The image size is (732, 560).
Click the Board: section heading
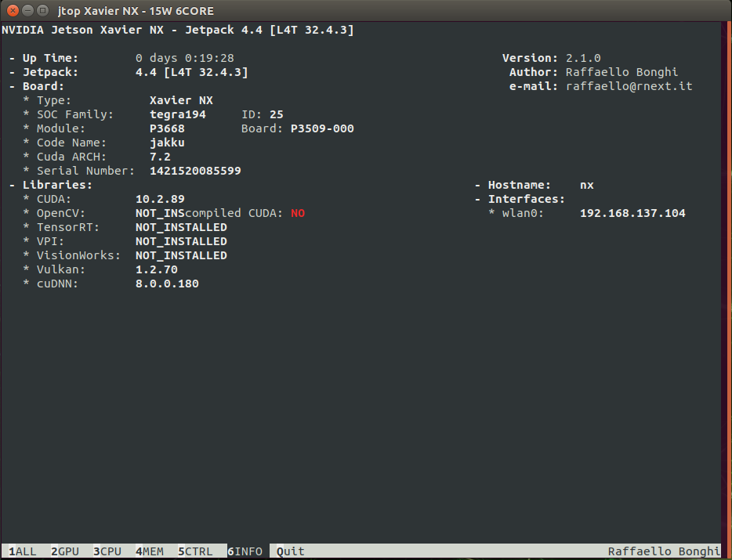43,86
